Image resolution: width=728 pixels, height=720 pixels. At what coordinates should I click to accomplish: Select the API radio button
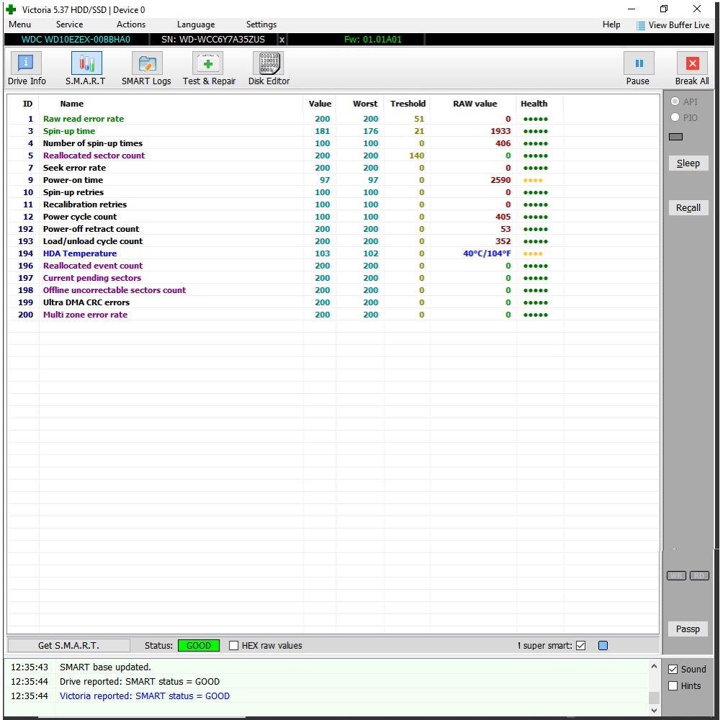pyautogui.click(x=675, y=102)
